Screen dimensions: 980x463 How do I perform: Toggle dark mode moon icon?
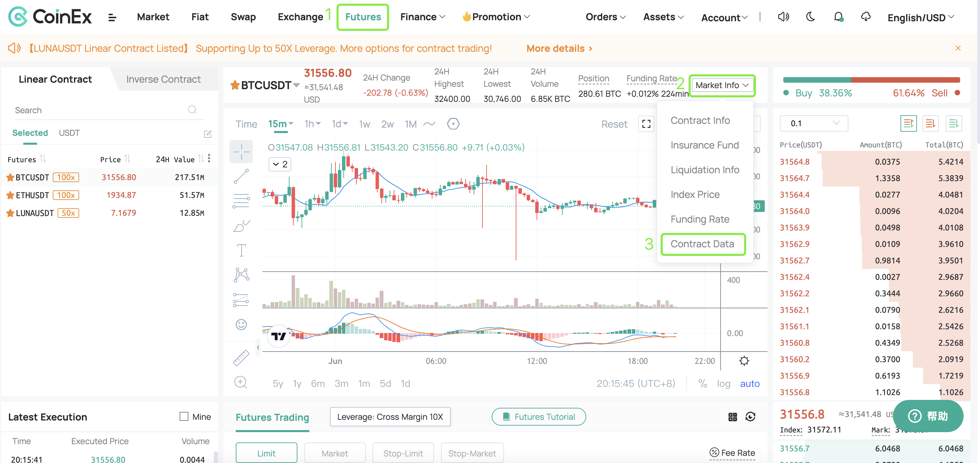click(810, 16)
